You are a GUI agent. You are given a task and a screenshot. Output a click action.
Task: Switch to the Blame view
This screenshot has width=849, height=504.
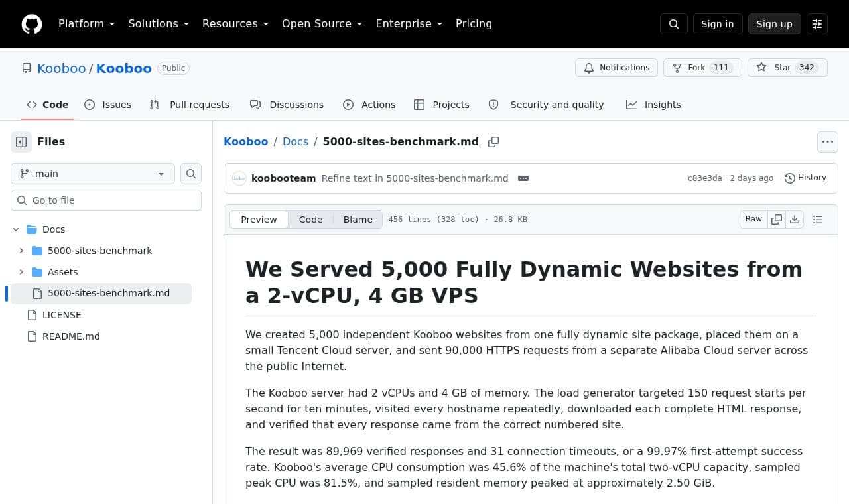[358, 220]
